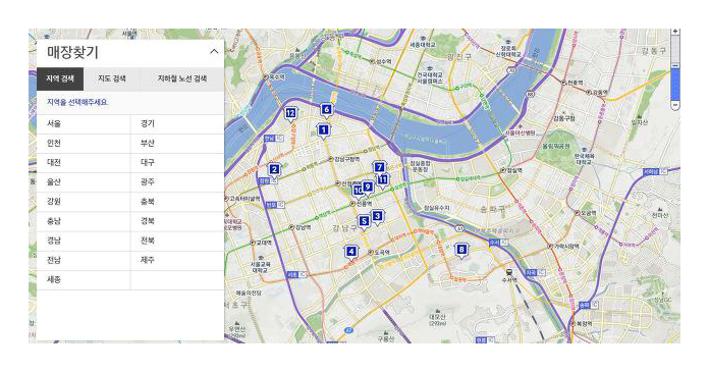Pick map marker number 10
The image size is (709, 372).
tap(358, 191)
